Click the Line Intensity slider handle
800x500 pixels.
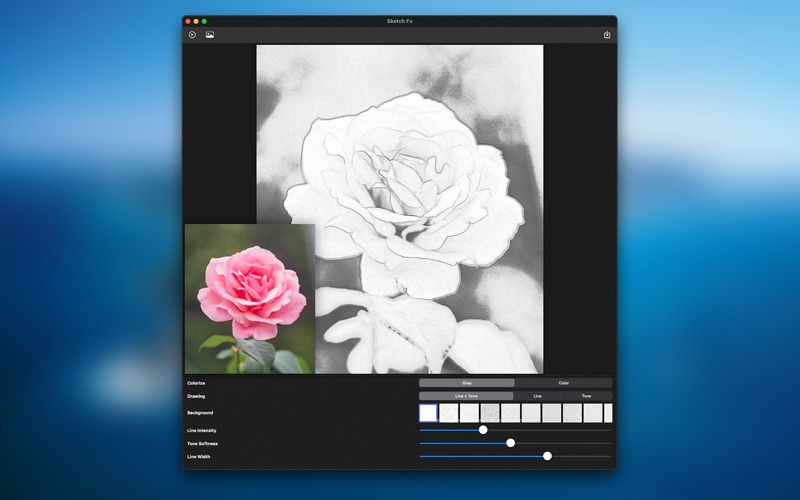tap(483, 430)
